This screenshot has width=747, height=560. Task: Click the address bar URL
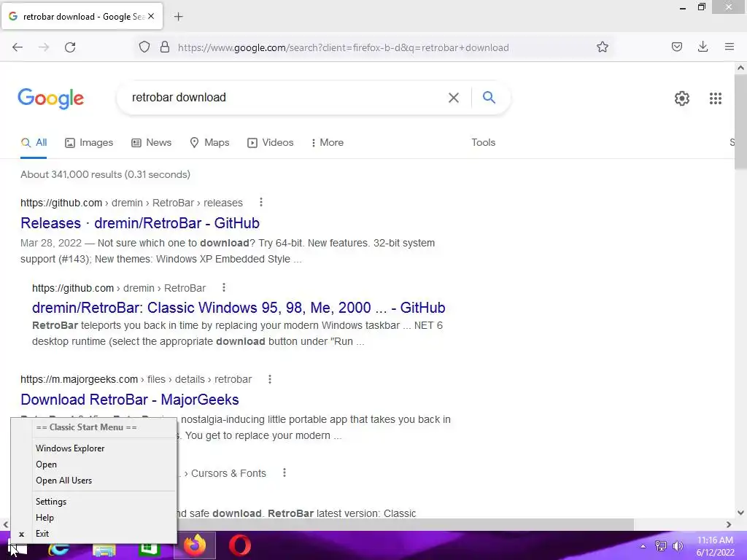pos(343,47)
